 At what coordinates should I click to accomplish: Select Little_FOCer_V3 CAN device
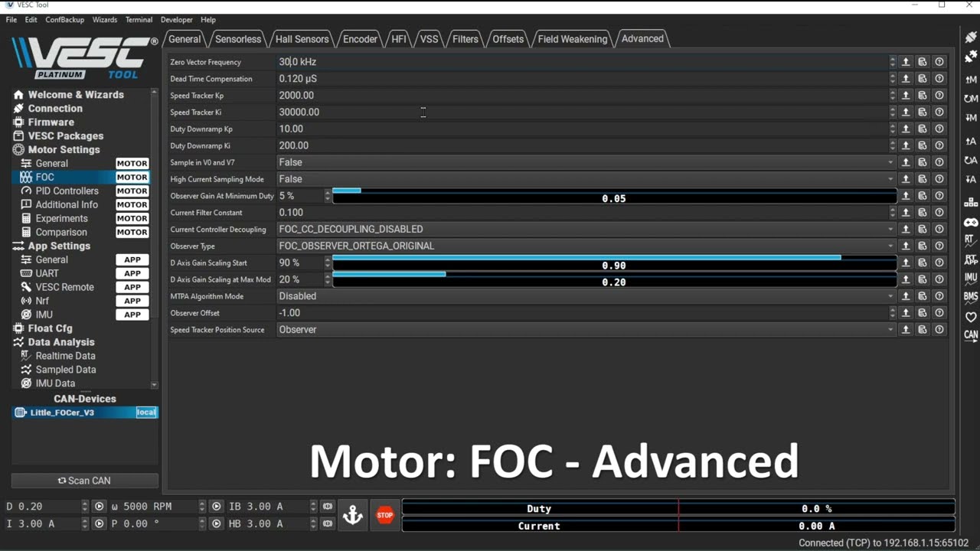point(85,412)
